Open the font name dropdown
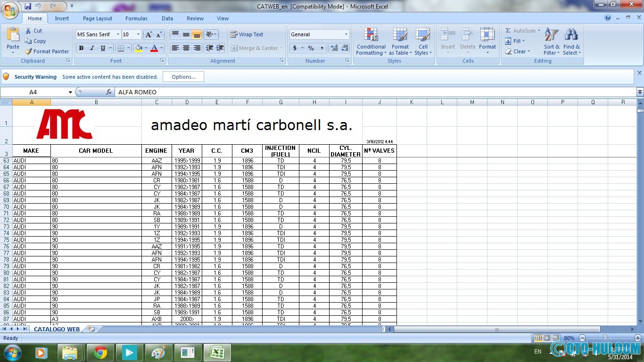This screenshot has height=362, width=644. point(118,34)
